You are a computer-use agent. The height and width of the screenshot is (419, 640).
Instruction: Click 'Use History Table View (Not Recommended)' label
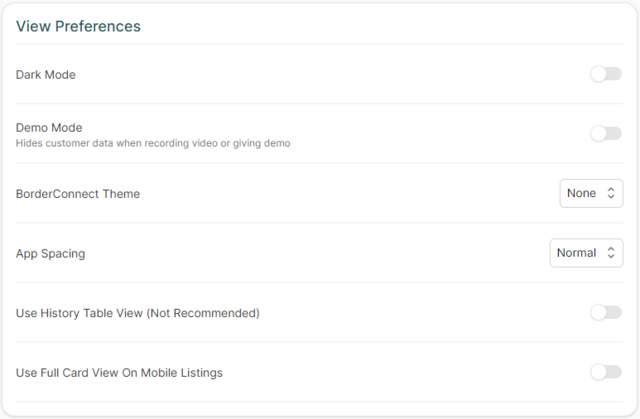pyautogui.click(x=138, y=313)
